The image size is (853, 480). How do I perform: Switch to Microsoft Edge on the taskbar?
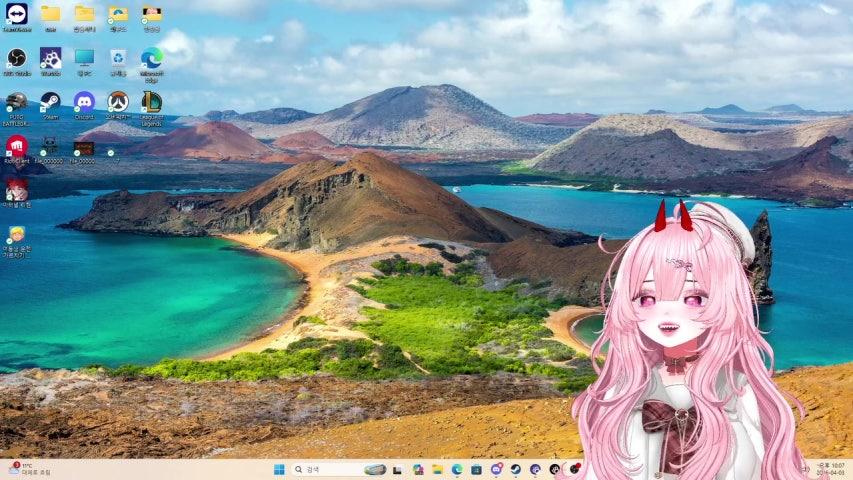[x=457, y=470]
